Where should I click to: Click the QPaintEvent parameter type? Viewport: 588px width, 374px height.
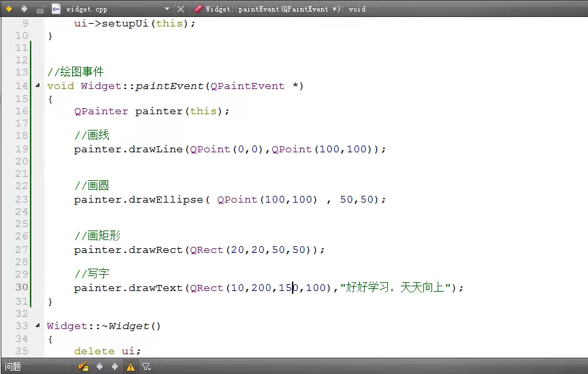click(x=247, y=86)
